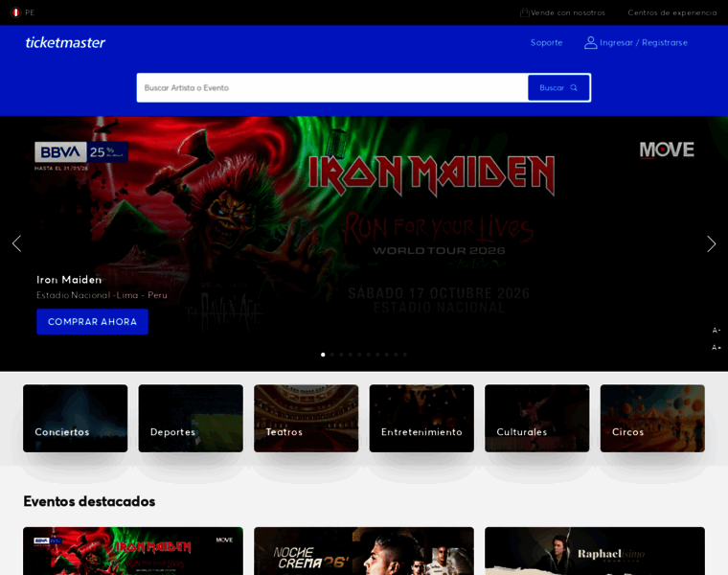Open the Conciertos category card
This screenshot has height=575, width=728.
point(76,418)
